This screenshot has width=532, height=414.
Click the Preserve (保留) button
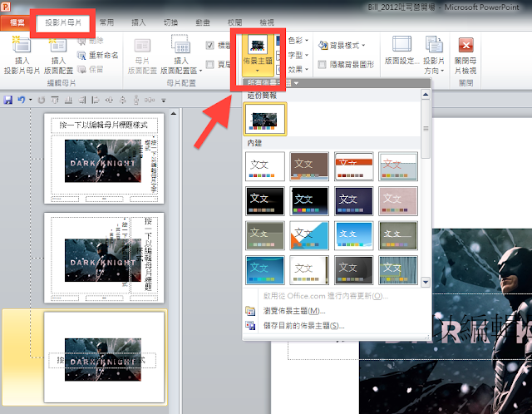click(91, 69)
